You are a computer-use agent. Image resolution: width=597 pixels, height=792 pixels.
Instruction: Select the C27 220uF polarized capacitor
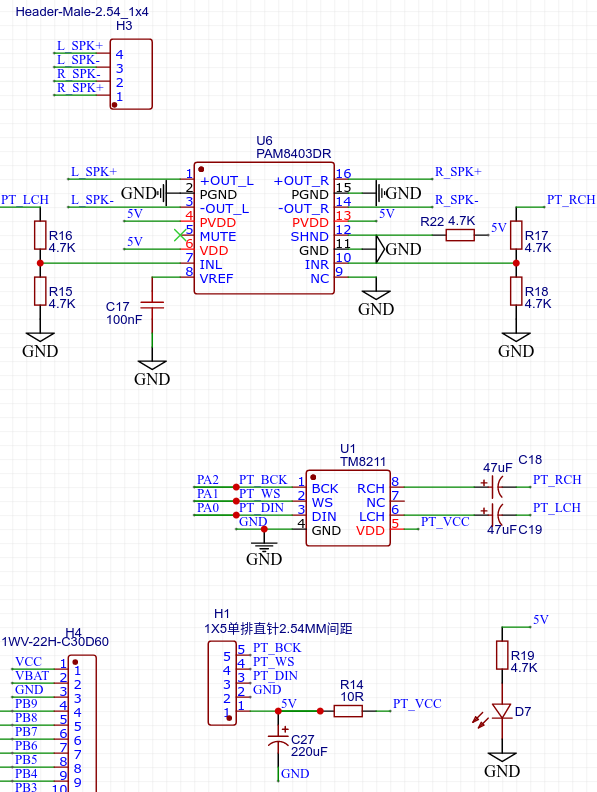pos(278,737)
